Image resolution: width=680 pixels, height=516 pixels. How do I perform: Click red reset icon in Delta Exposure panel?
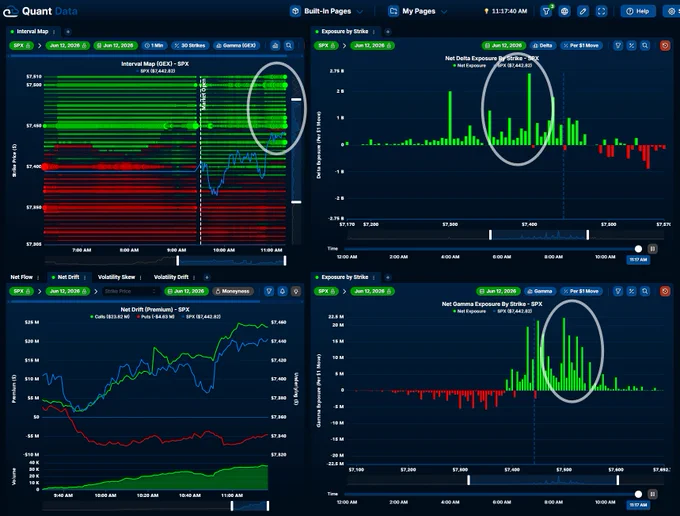(665, 46)
